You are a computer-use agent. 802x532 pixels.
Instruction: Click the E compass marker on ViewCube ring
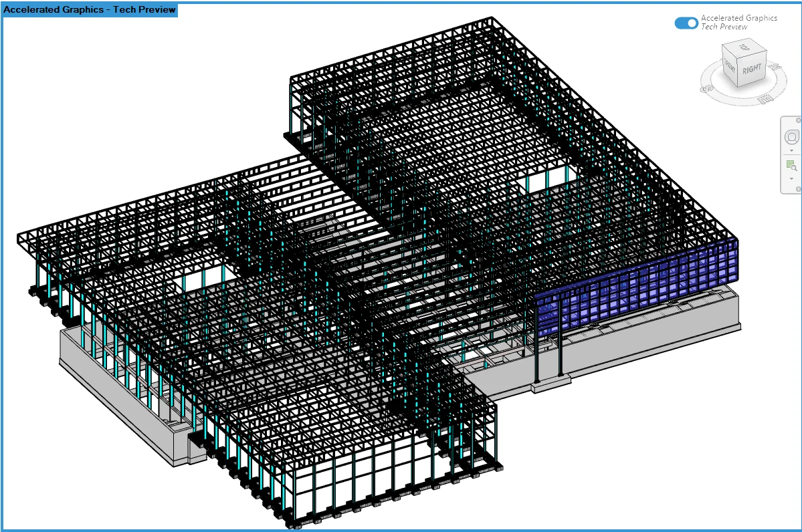(x=765, y=100)
